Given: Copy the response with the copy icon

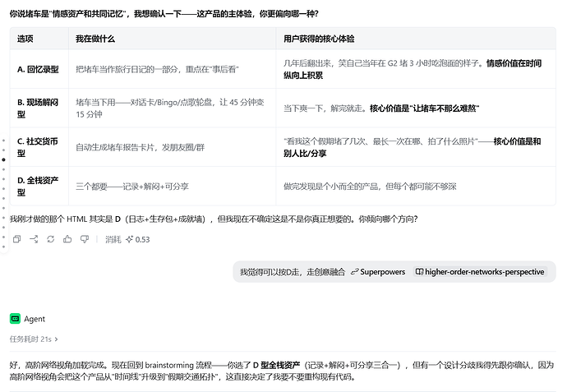Looking at the screenshot, I should 16,239.
